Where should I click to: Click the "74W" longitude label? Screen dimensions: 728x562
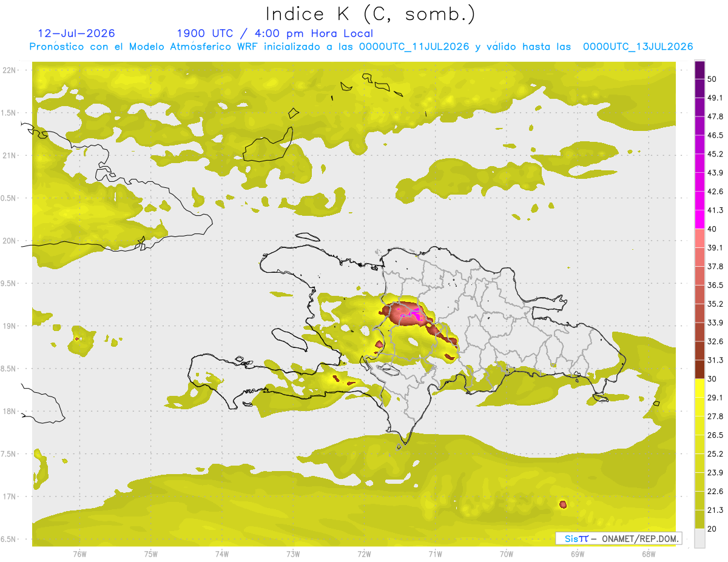(222, 554)
